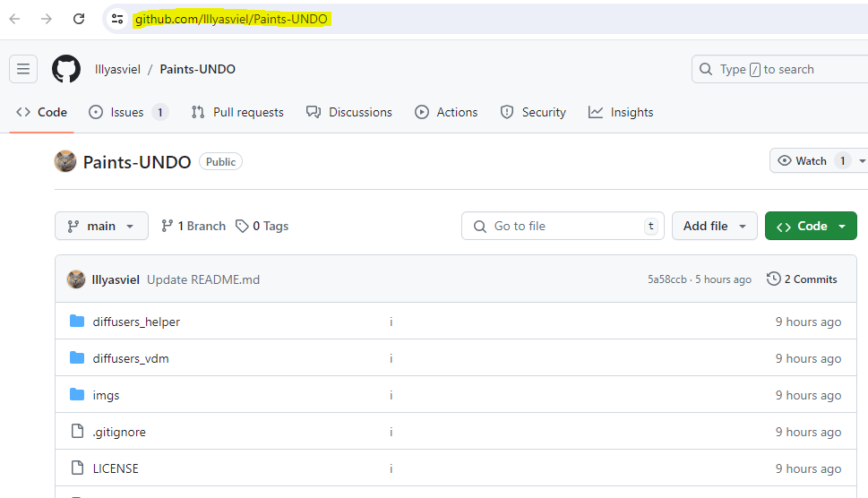Switch to the Code tab
868x498 pixels.
pos(41,112)
